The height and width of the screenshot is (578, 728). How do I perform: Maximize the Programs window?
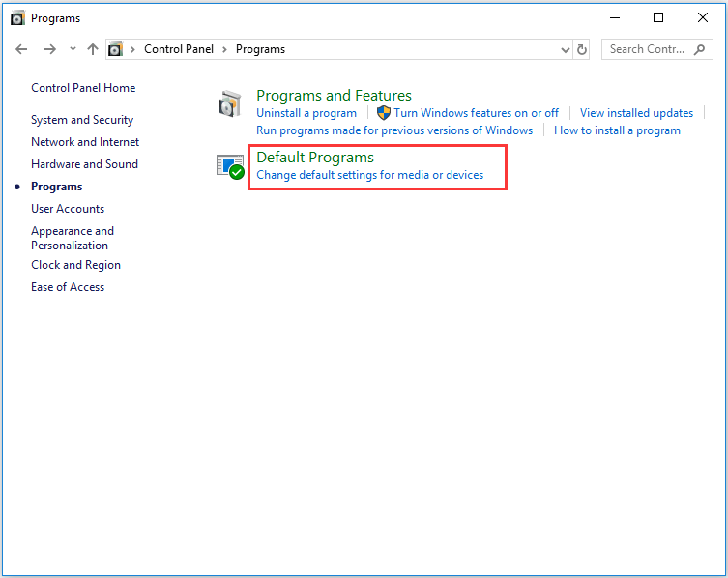pos(658,17)
